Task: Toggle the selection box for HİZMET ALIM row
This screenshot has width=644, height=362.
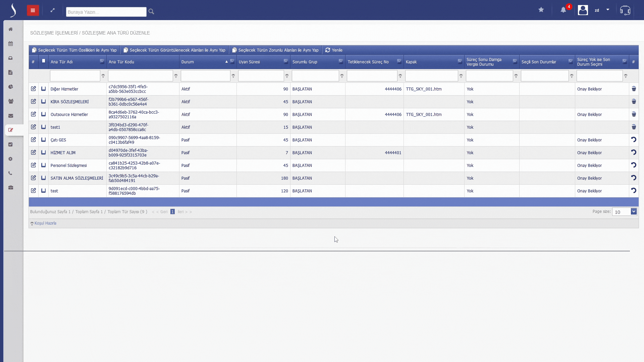Action: 43,153
